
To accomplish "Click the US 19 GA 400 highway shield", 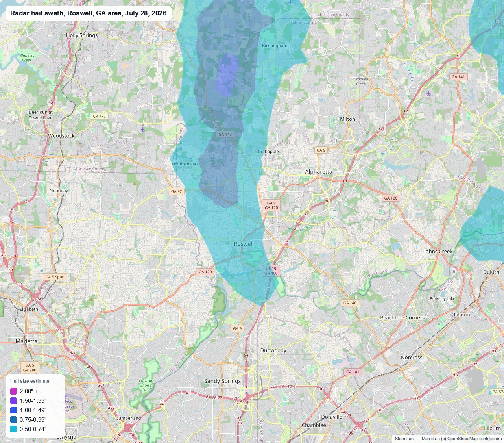I will tap(271, 271).
